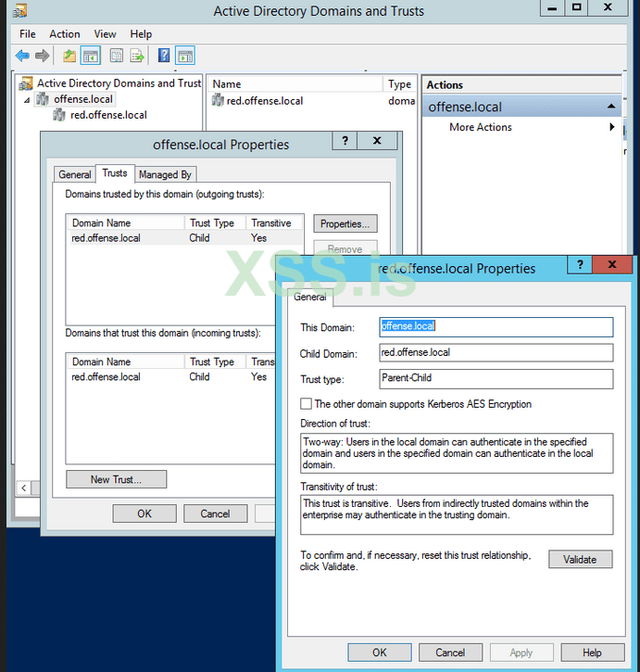
Task: Click the Type column header in main list
Action: (x=399, y=84)
